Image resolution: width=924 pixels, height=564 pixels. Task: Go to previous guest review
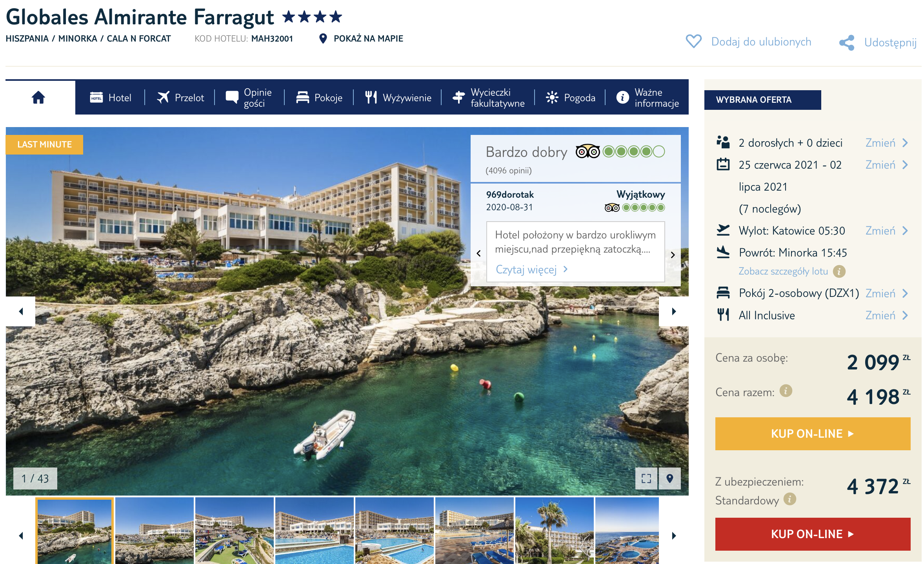coord(478,254)
